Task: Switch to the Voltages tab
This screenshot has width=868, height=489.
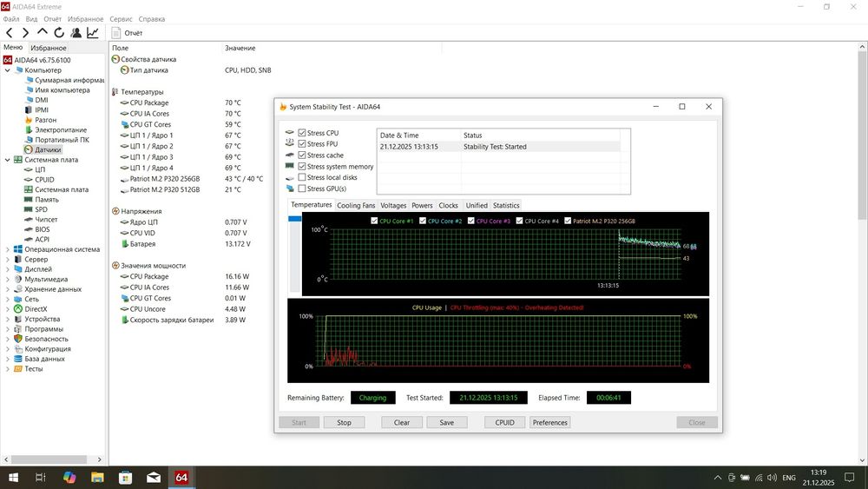Action: (393, 206)
